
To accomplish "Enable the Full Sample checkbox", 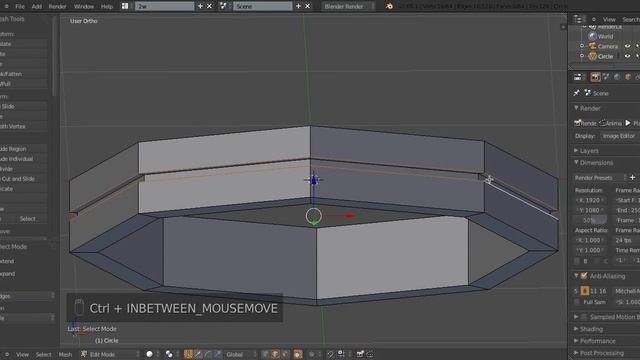I will (577, 302).
